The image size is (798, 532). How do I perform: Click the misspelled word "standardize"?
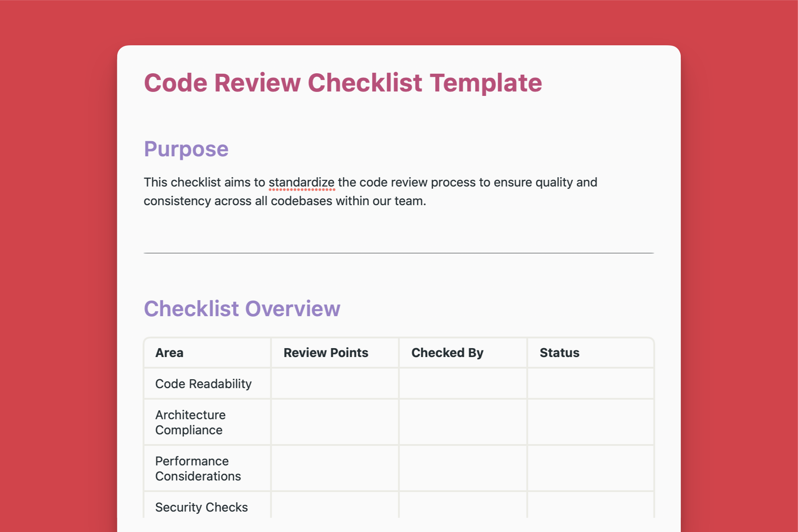click(302, 183)
